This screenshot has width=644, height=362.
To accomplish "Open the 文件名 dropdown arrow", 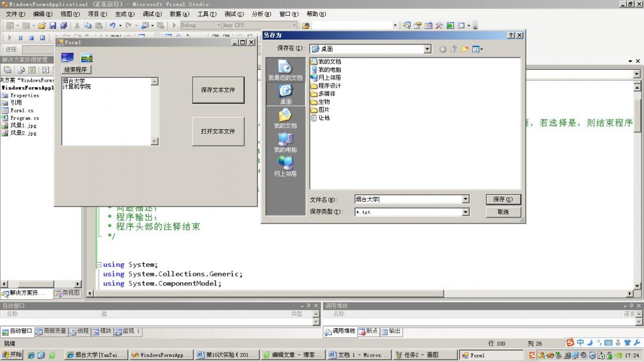I will 465,199.
